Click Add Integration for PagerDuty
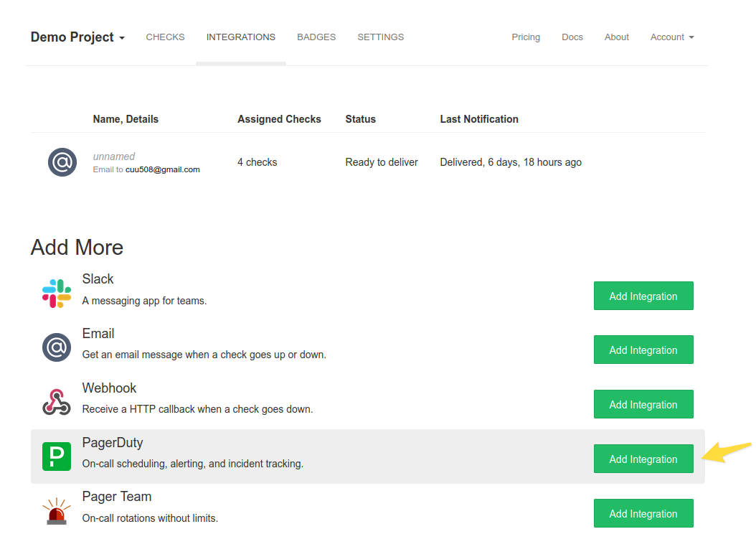This screenshot has width=756, height=557. click(643, 459)
